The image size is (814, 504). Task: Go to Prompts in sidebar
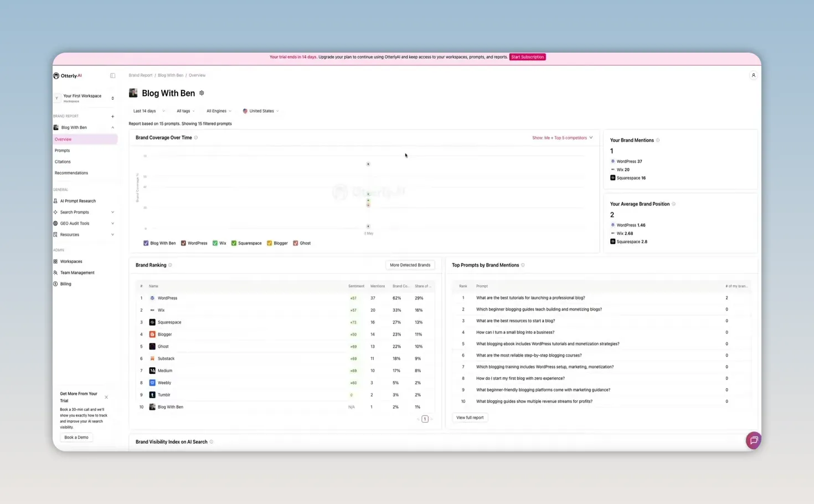[x=62, y=151]
